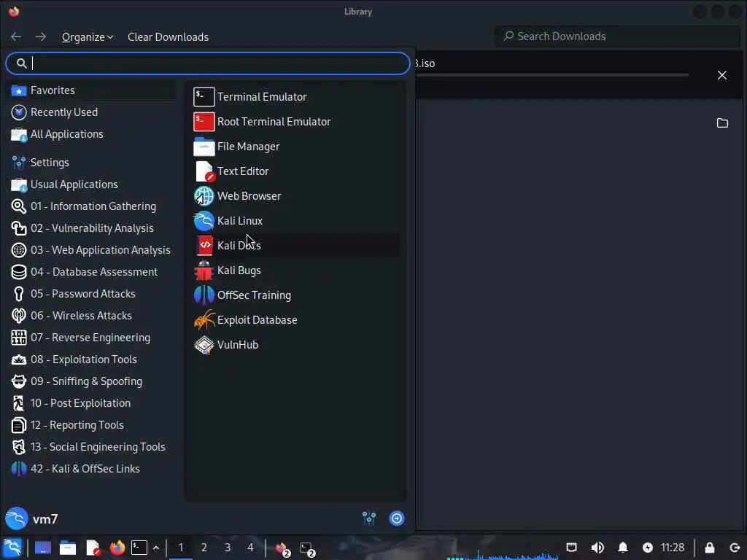Open Usual Applications category

90,184
